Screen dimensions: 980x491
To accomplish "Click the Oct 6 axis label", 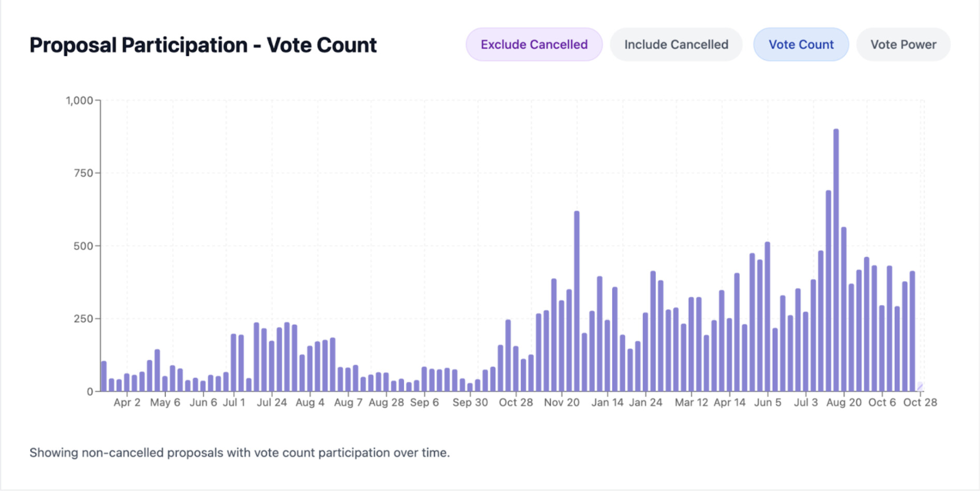I will point(882,402).
